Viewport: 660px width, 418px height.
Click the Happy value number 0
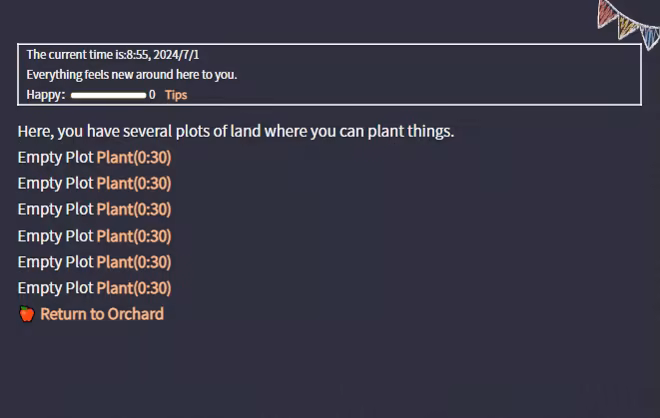152,95
